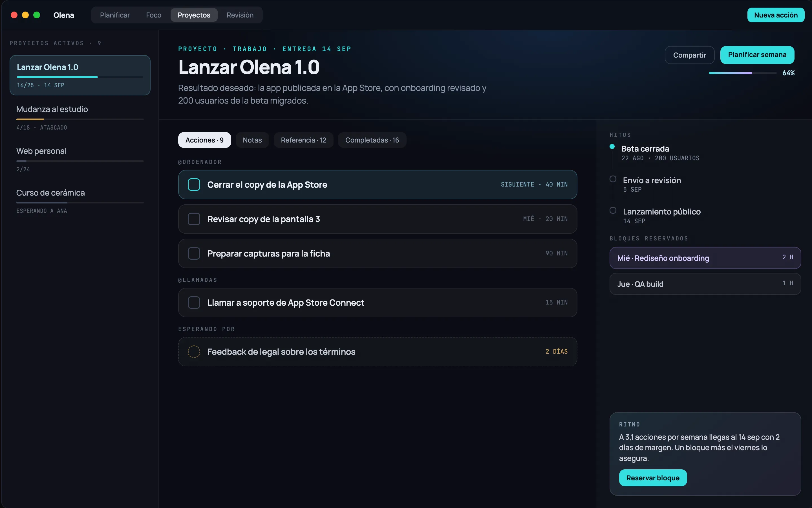Go to the Revisión tab
Viewport: 812px width, 508px height.
240,15
